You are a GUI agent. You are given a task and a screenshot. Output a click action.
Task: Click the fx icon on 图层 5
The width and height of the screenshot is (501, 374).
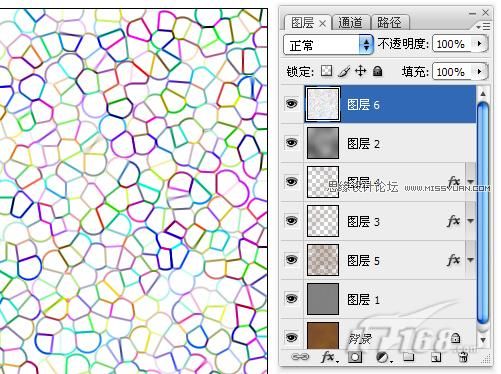point(454,260)
